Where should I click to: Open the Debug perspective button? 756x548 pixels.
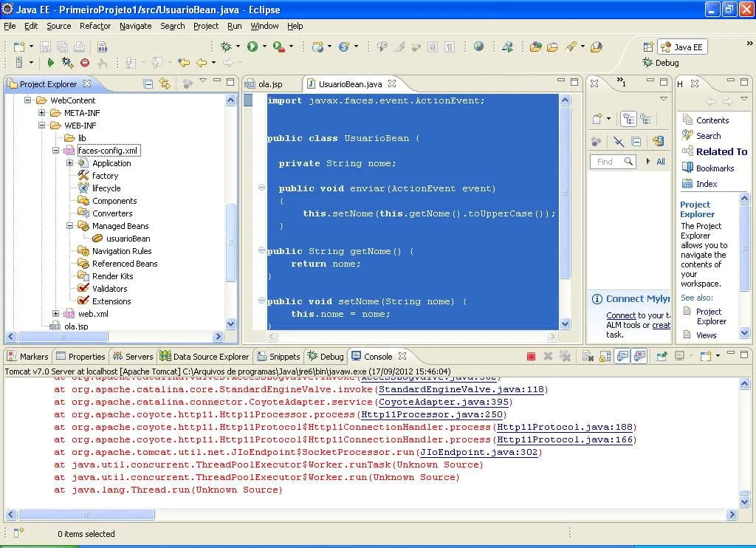click(661, 63)
